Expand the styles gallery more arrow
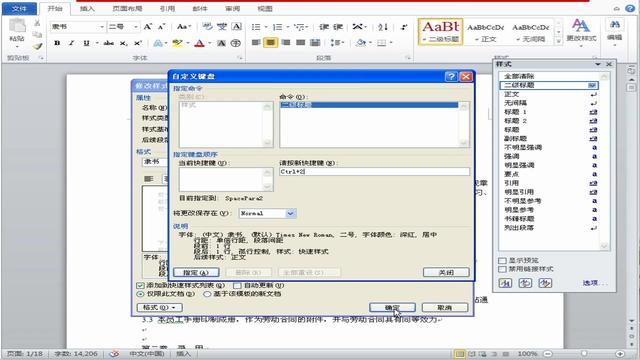The height and width of the screenshot is (360, 640). tap(558, 41)
